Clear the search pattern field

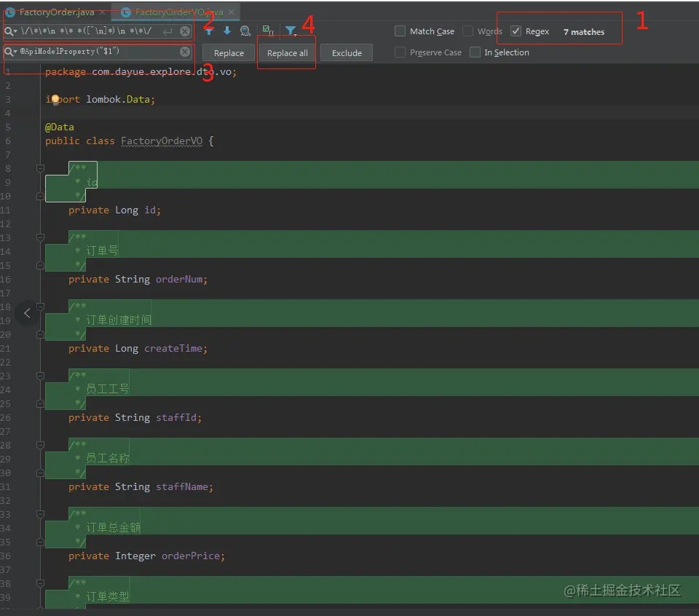click(x=185, y=31)
